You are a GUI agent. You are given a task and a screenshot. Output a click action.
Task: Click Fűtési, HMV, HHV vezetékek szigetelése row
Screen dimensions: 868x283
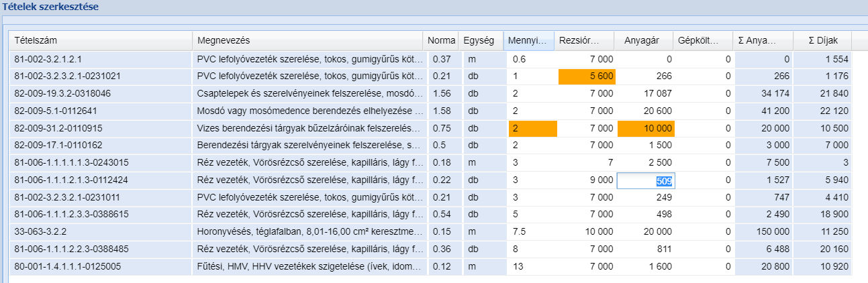click(430, 267)
